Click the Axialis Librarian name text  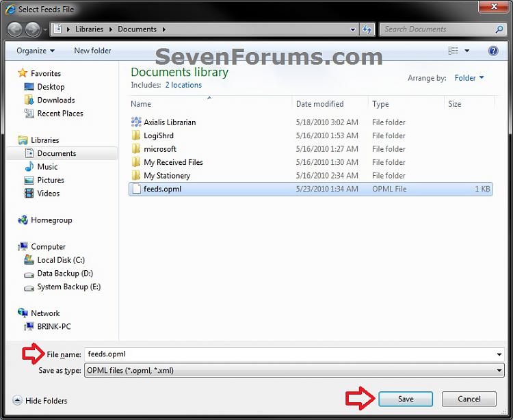[170, 122]
